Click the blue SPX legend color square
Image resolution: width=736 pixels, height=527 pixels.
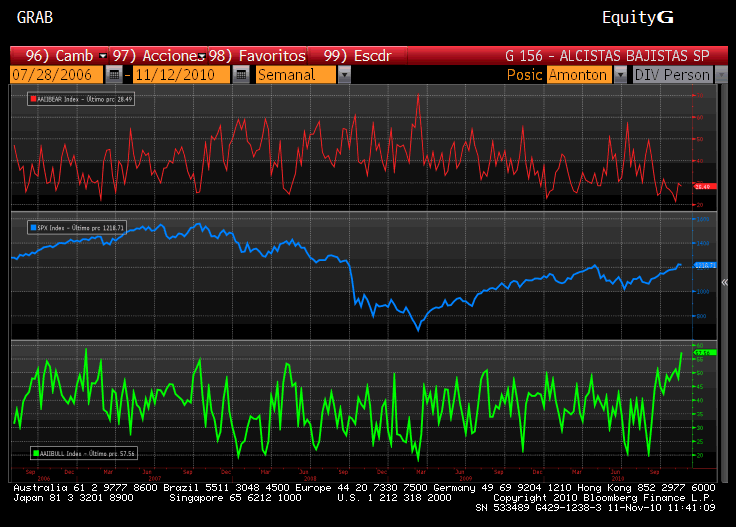33,228
